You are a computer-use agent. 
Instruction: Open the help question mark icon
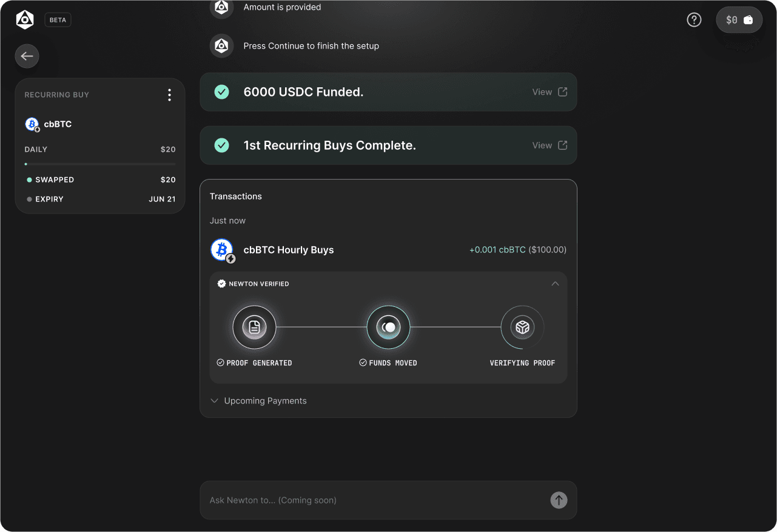click(x=694, y=20)
